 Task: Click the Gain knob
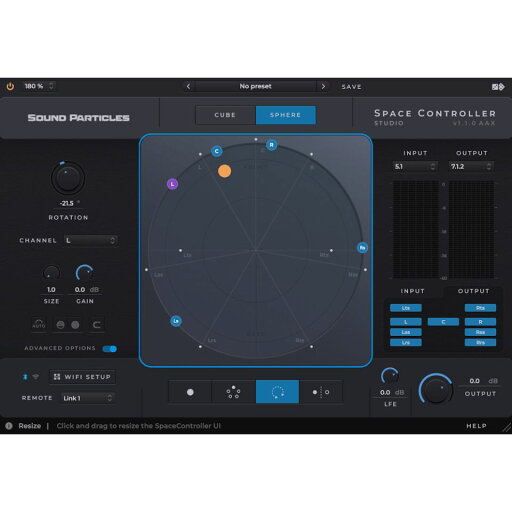click(x=85, y=273)
